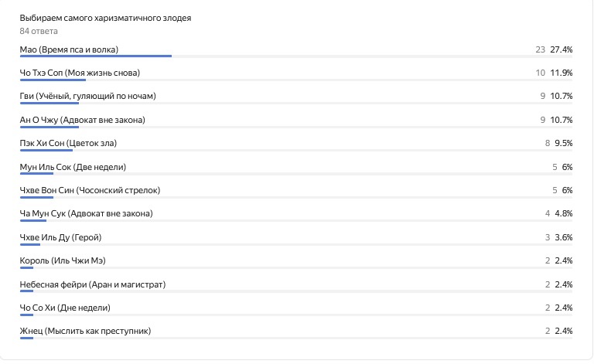
Task: Pick "Жнец (Мыслить как преступник)" answer
Action: pyautogui.click(x=85, y=332)
